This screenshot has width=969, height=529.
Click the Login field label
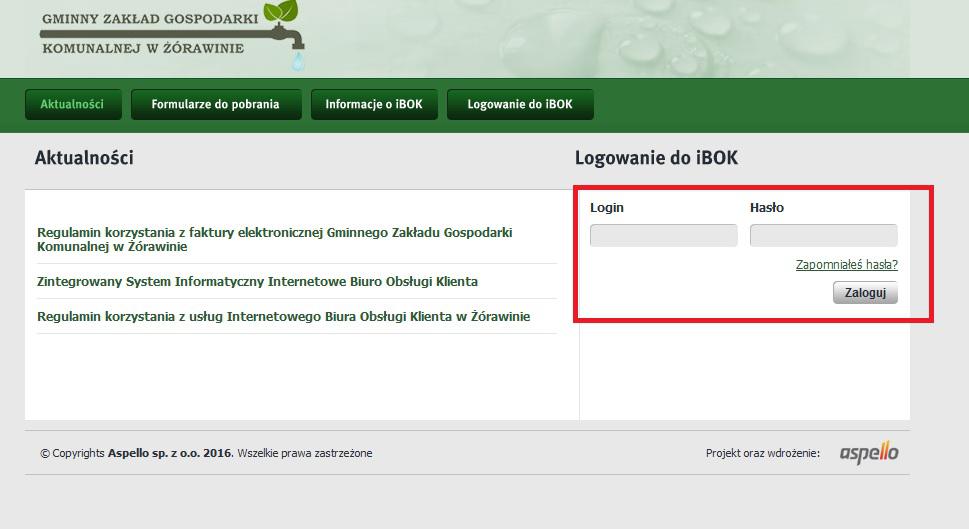607,208
